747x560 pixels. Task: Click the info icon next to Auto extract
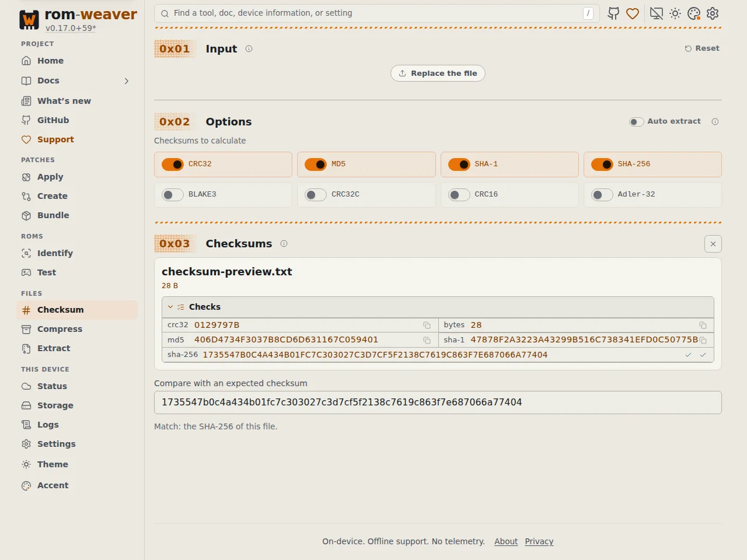[715, 122]
